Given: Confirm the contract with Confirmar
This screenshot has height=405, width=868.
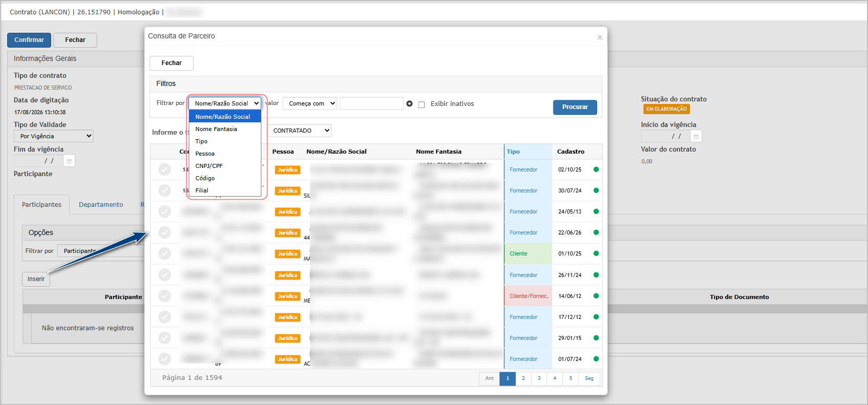Looking at the screenshot, I should coord(29,40).
